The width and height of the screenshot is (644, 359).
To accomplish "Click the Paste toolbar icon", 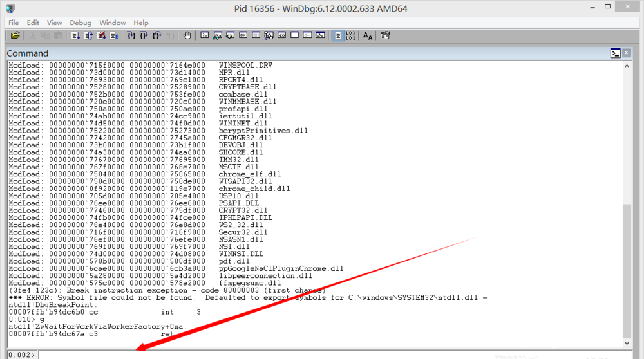I will coord(59,35).
